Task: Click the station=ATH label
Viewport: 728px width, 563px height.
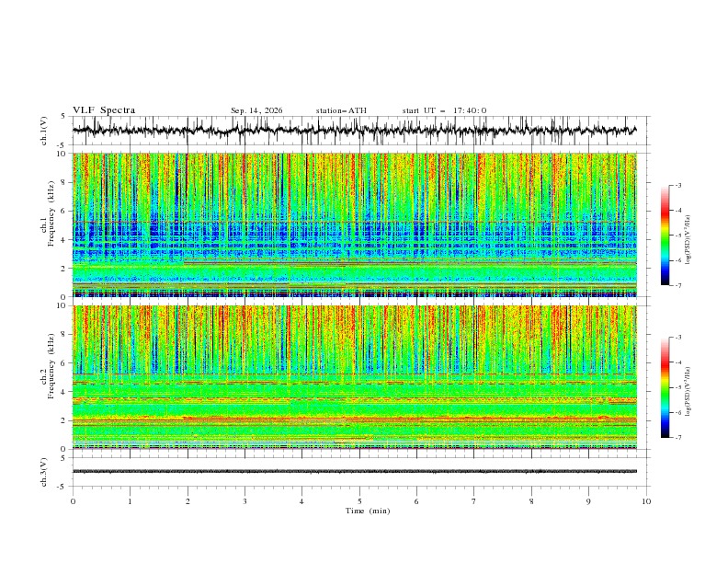Action: tap(341, 110)
